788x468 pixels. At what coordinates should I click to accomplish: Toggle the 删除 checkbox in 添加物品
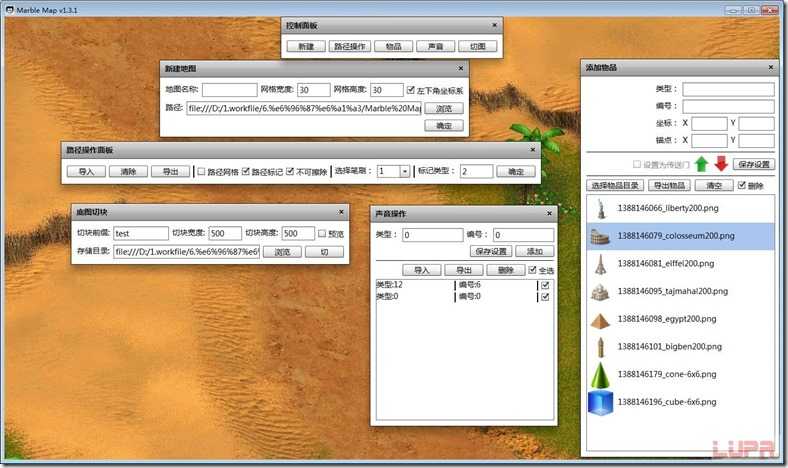pyautogui.click(x=741, y=185)
